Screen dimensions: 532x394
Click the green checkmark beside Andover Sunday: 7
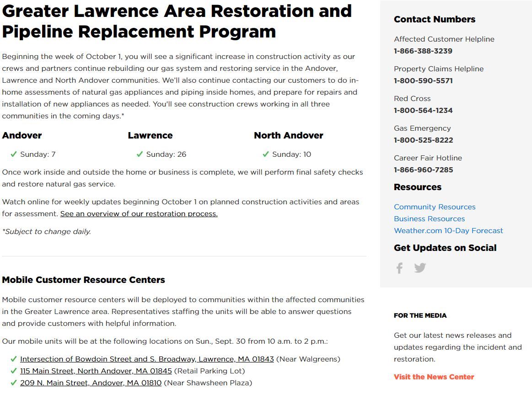[14, 154]
